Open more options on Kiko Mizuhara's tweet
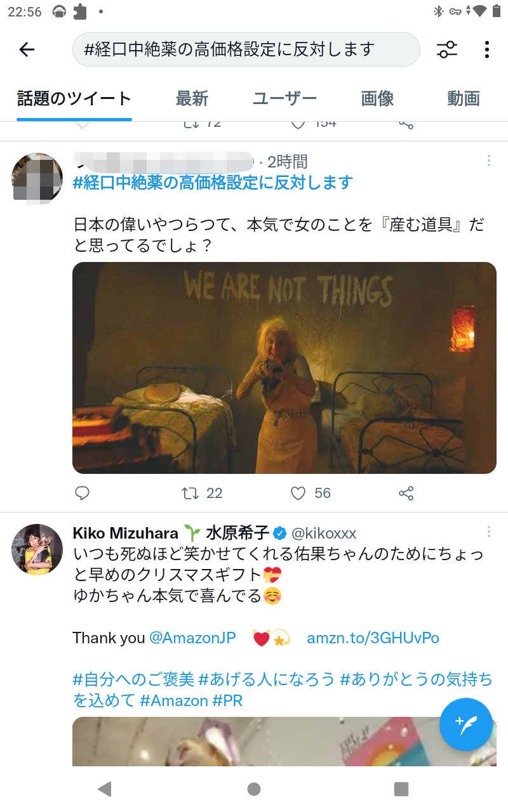Image resolution: width=508 pixels, height=812 pixels. tap(488, 532)
